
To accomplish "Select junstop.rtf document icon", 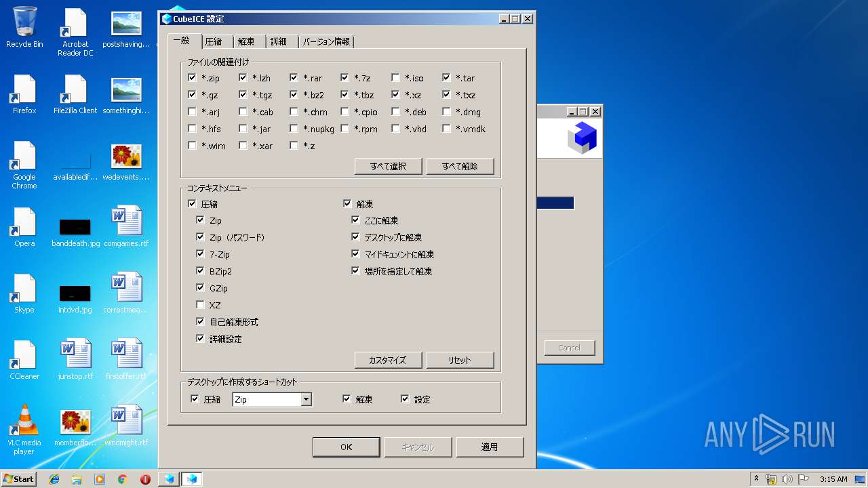I will pyautogui.click(x=75, y=360).
